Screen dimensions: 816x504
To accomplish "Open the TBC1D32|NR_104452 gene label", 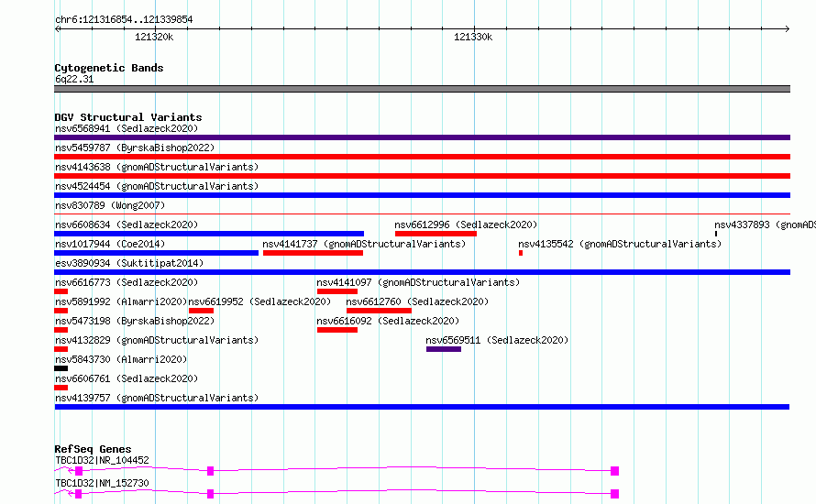I will point(102,460).
